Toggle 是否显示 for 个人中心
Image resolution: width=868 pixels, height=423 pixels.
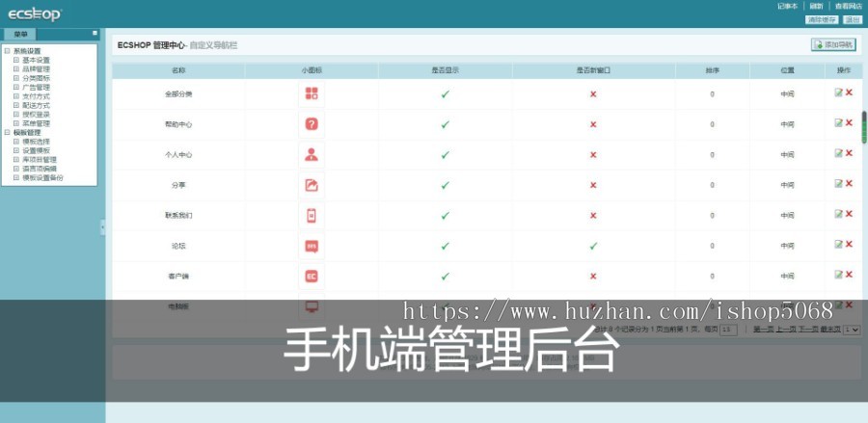445,155
